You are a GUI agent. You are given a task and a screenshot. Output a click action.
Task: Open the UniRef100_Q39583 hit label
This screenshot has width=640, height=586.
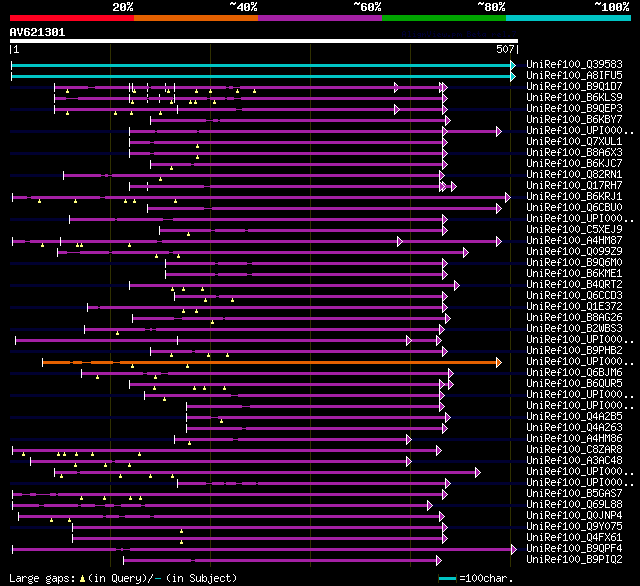tap(574, 64)
